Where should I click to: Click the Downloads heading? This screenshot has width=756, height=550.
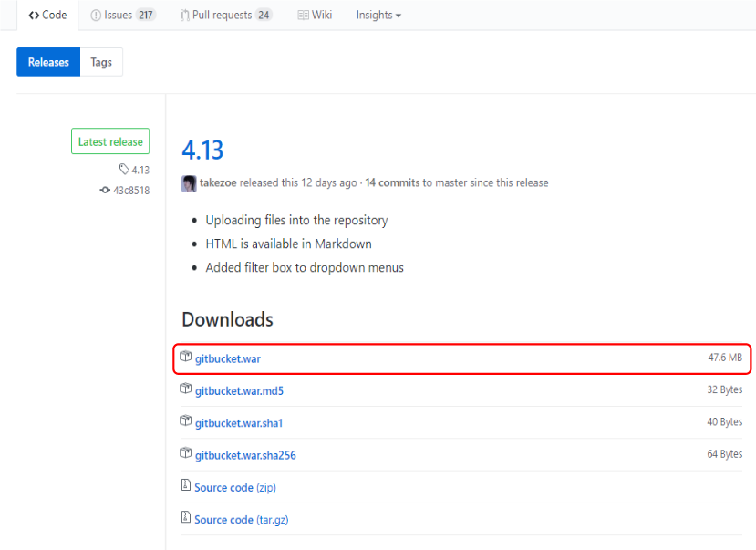coord(228,319)
